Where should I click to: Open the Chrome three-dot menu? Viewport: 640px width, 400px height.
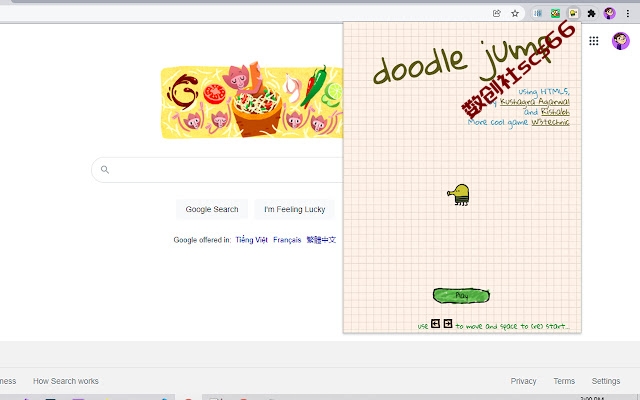628,13
